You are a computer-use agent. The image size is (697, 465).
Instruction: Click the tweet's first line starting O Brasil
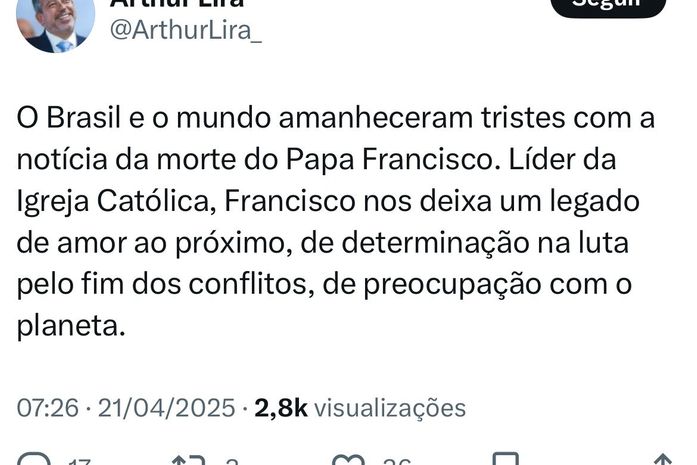click(336, 118)
